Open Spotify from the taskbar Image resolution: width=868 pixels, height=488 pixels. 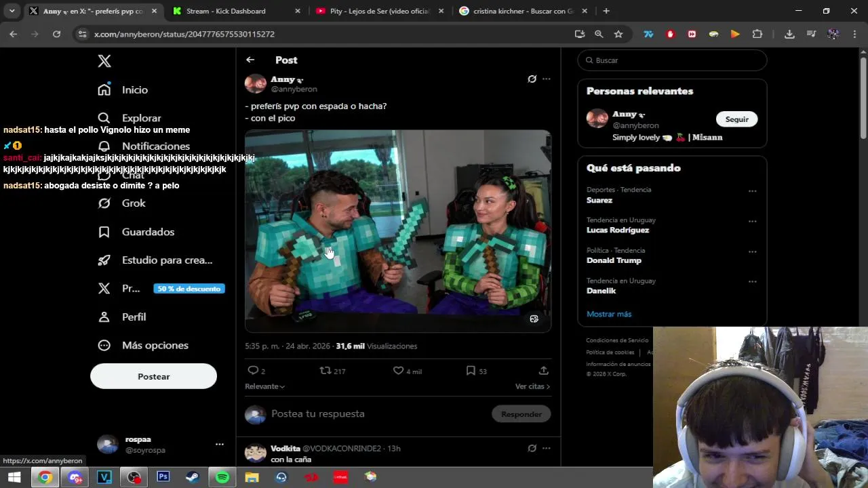tap(222, 477)
